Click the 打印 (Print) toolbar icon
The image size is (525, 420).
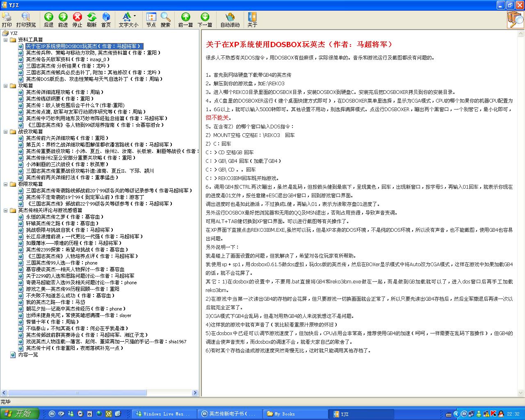[x=7, y=19]
